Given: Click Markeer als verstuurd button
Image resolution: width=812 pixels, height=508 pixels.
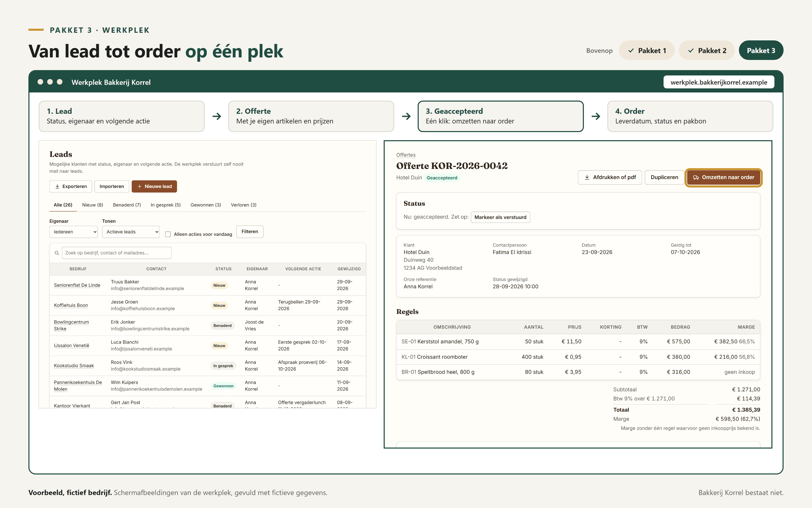Looking at the screenshot, I should tap(500, 217).
